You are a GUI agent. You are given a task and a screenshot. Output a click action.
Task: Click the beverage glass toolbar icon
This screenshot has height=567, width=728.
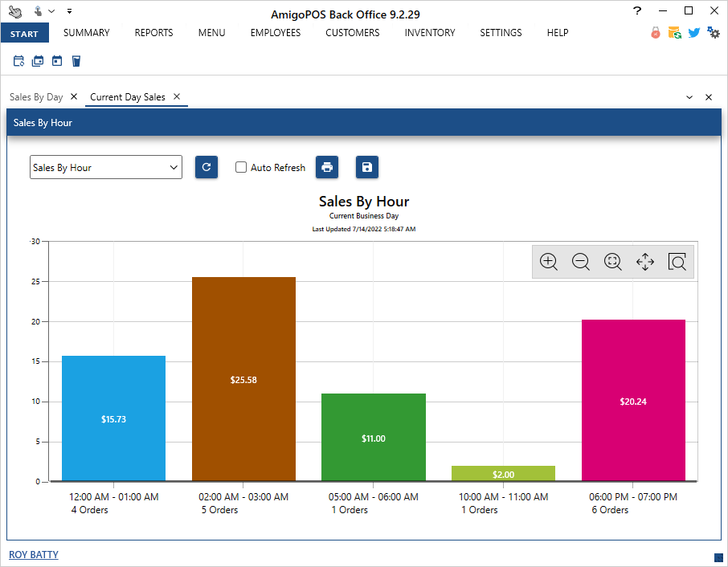point(76,61)
